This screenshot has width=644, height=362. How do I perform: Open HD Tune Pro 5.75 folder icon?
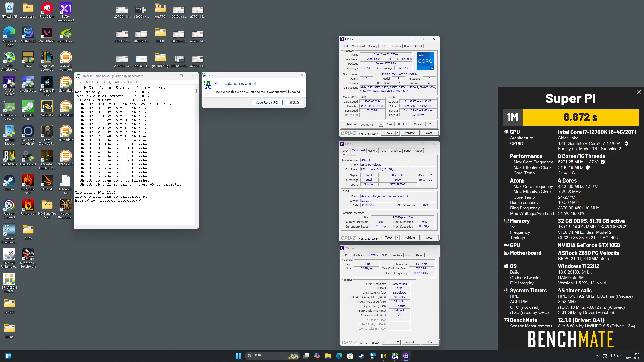(x=47, y=209)
